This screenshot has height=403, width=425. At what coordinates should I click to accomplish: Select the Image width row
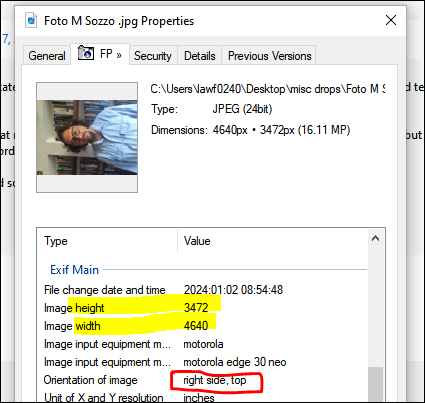pyautogui.click(x=202, y=326)
